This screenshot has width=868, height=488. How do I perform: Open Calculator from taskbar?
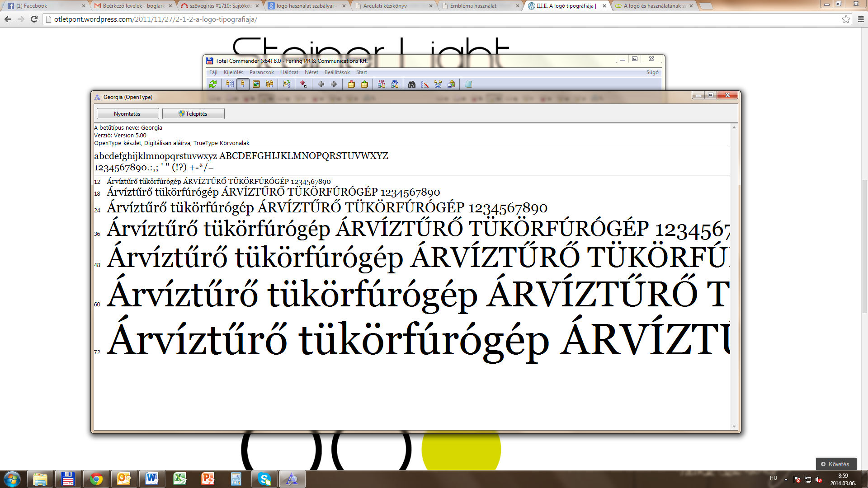pos(236,479)
